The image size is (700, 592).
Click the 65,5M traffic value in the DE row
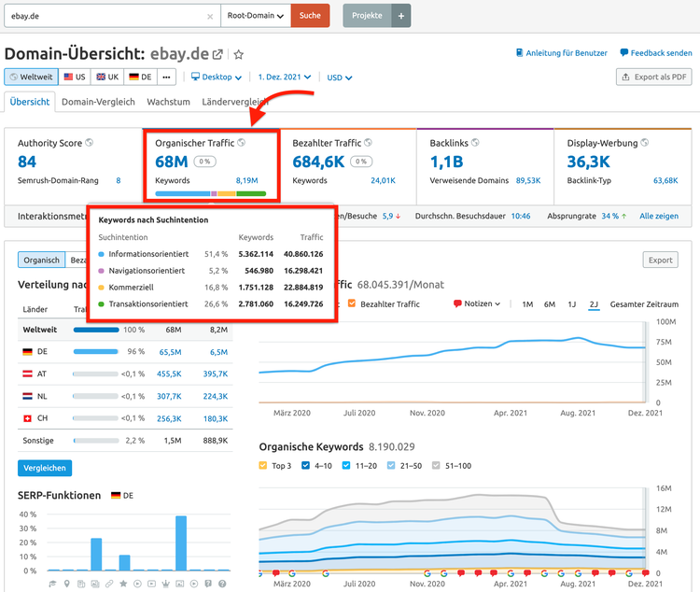tap(169, 352)
